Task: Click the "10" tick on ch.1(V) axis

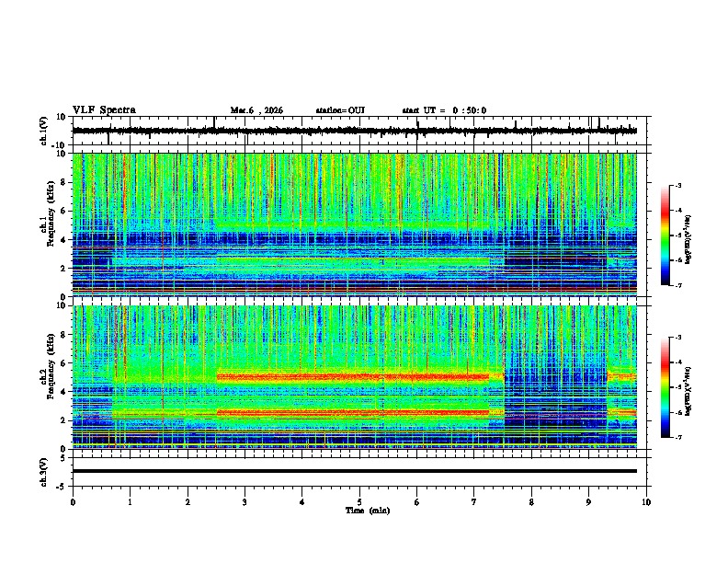Action: click(x=62, y=117)
